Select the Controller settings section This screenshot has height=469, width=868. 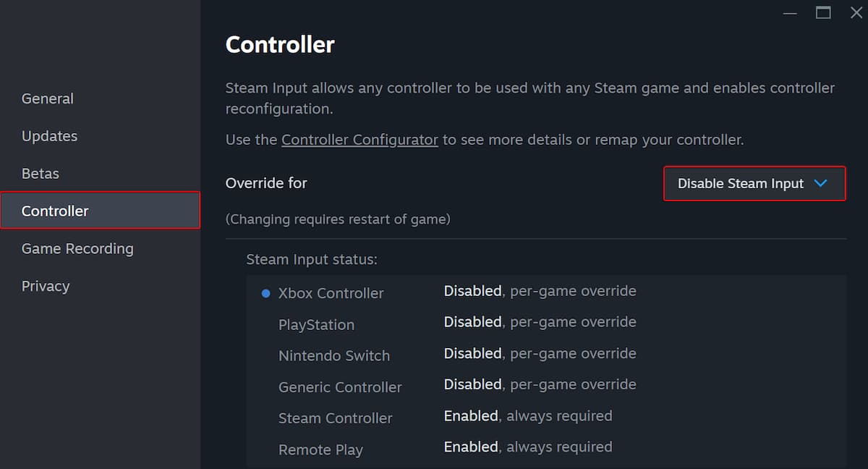pyautogui.click(x=55, y=211)
